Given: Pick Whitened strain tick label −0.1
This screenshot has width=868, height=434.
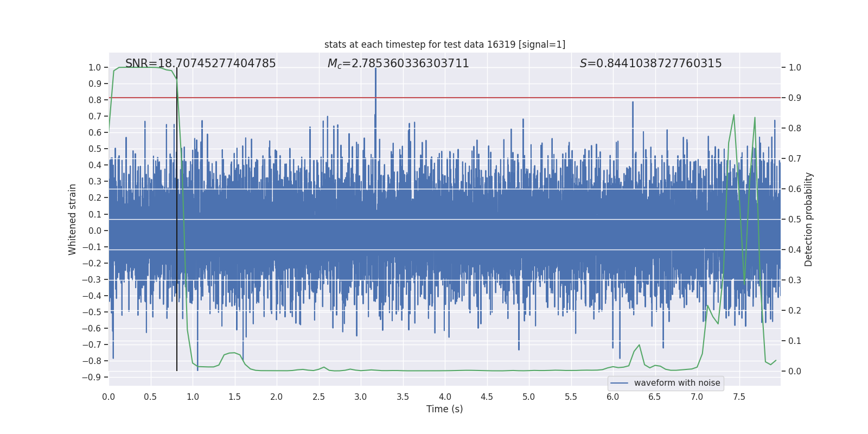Looking at the screenshot, I should pyautogui.click(x=92, y=247).
